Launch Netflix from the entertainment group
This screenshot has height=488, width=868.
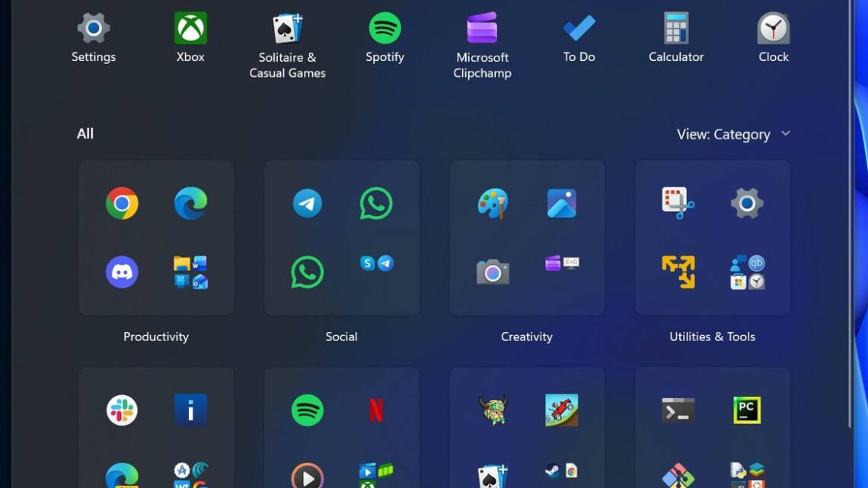376,410
